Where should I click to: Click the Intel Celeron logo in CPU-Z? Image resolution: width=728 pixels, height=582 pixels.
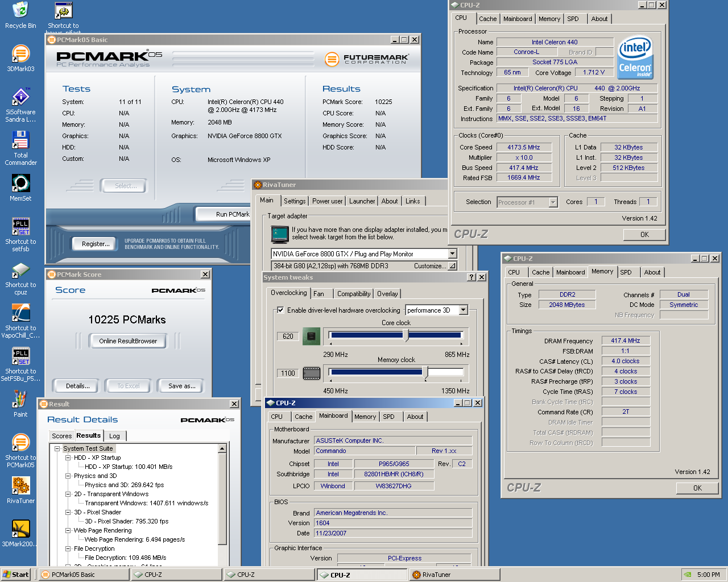pos(635,57)
